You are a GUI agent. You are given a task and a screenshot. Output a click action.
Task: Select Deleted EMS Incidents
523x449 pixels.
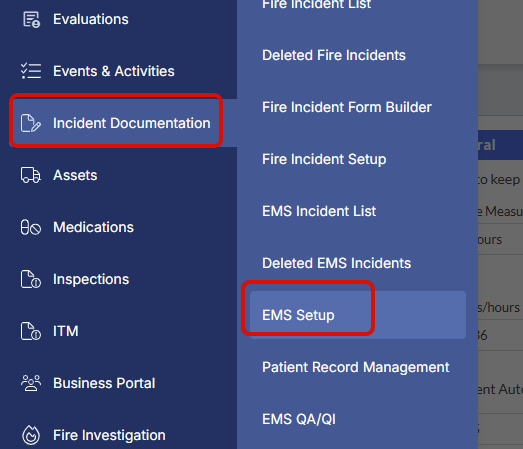(x=337, y=263)
